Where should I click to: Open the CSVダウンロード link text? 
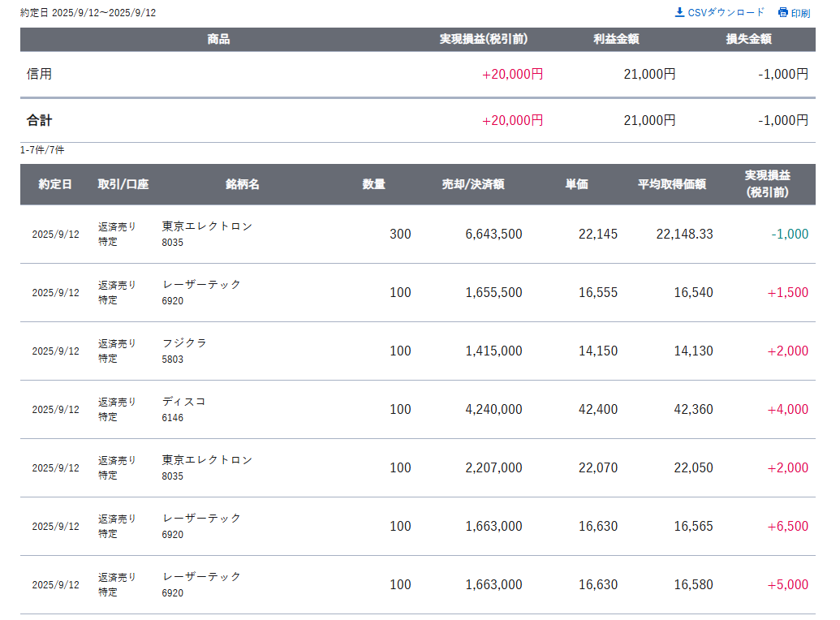pyautogui.click(x=726, y=12)
